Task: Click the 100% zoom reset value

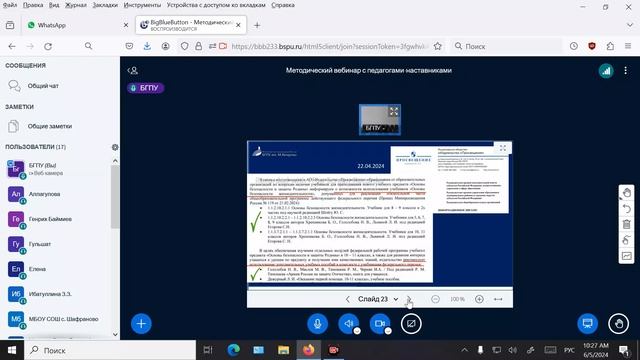Action: pos(458,299)
